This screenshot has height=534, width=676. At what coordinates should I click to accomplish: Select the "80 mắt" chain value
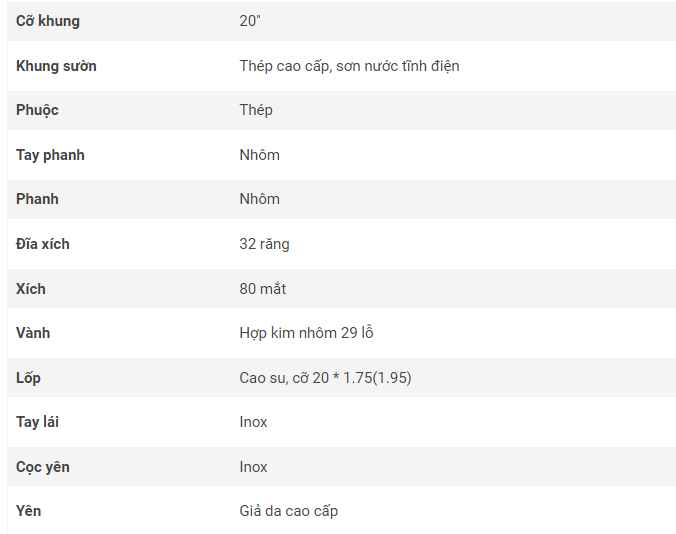(262, 289)
